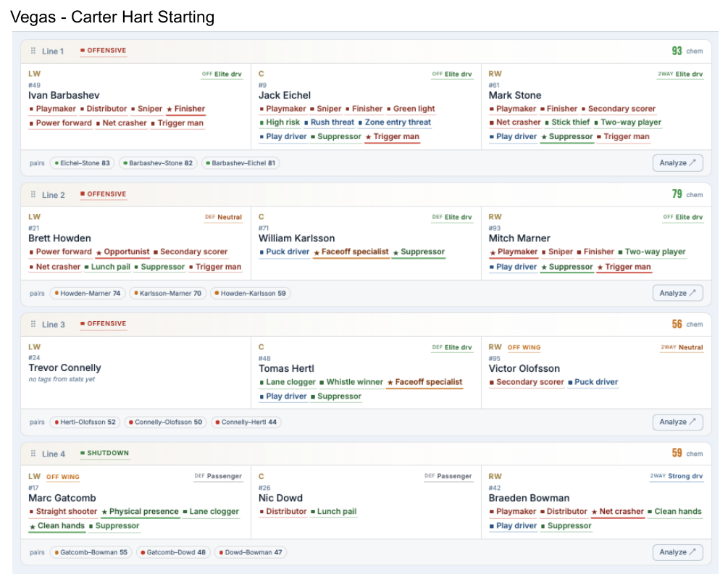
Task: Click the Vegas - Carter Hart Starting heading
Action: click(x=112, y=17)
